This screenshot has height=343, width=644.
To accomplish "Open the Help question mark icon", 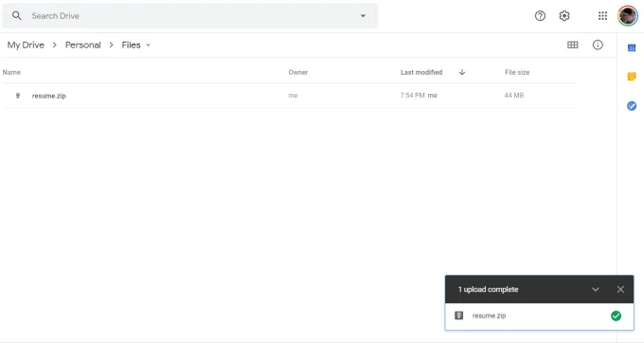I will pyautogui.click(x=540, y=15).
